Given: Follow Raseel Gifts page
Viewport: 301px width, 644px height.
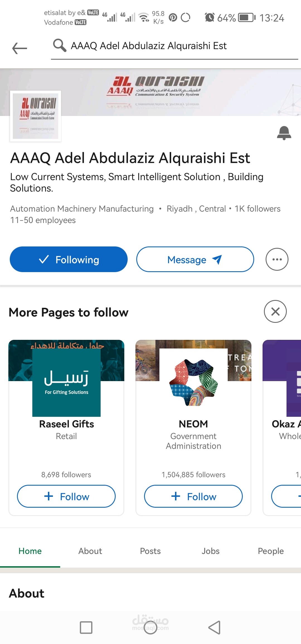Looking at the screenshot, I should (x=66, y=496).
